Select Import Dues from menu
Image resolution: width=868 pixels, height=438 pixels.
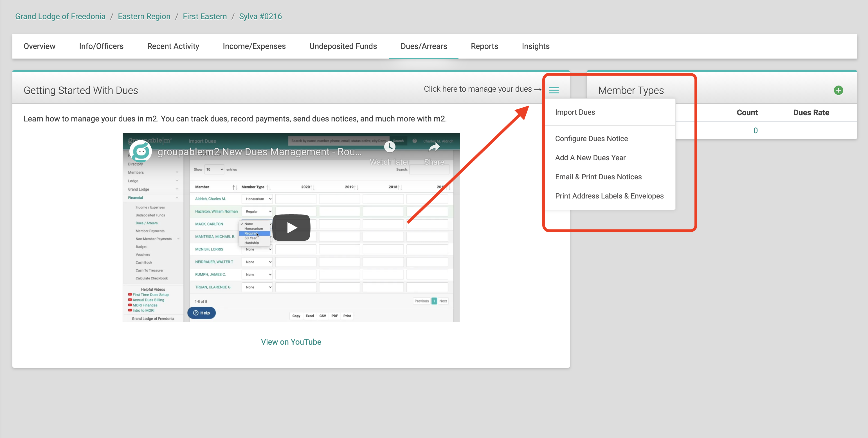tap(575, 112)
